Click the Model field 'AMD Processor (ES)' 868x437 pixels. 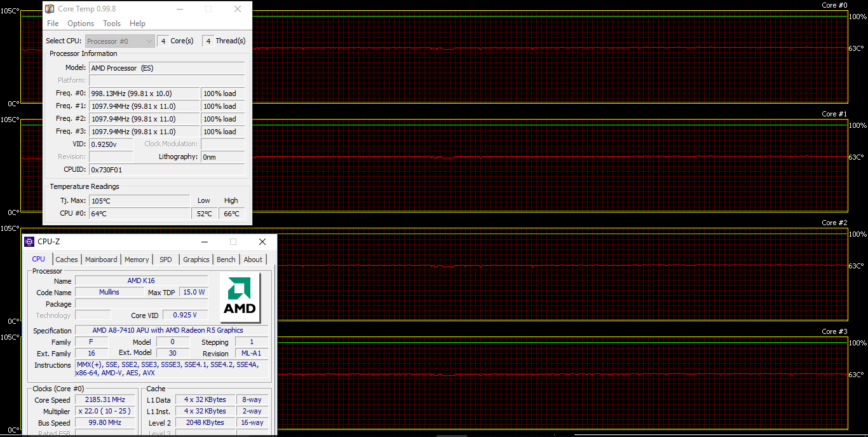coord(166,68)
